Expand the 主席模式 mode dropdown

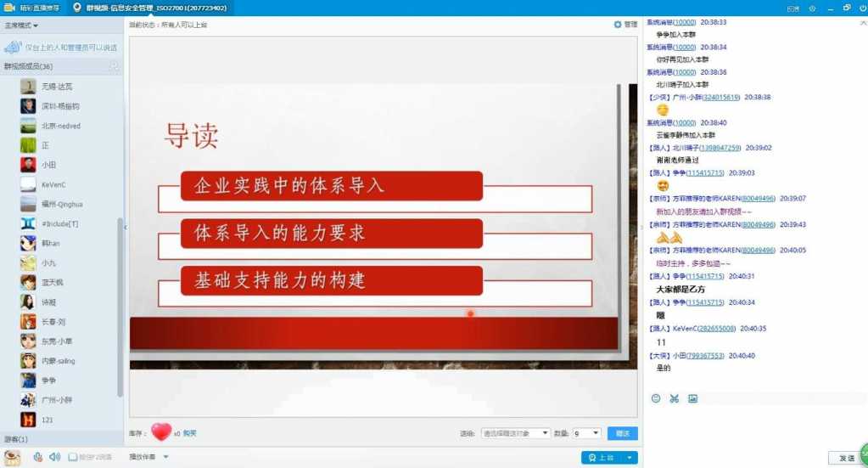click(21, 25)
